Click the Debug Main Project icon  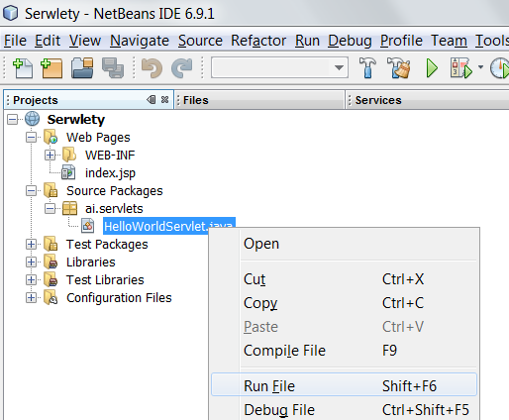[461, 68]
